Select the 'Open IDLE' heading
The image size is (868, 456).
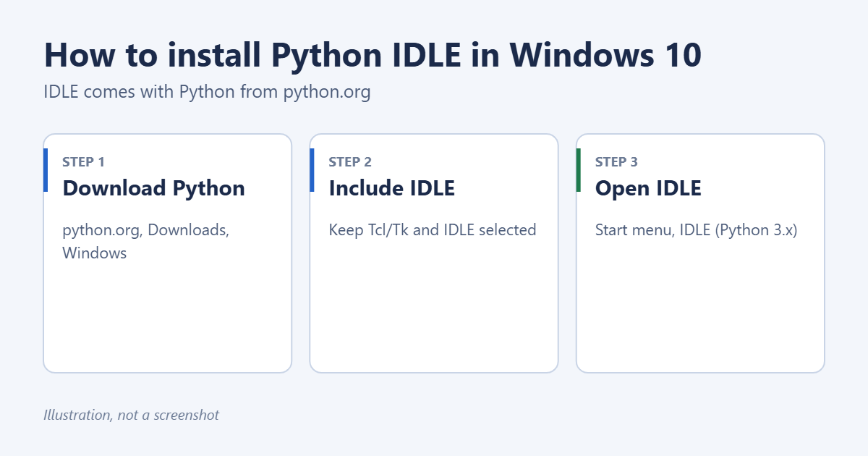[648, 188]
